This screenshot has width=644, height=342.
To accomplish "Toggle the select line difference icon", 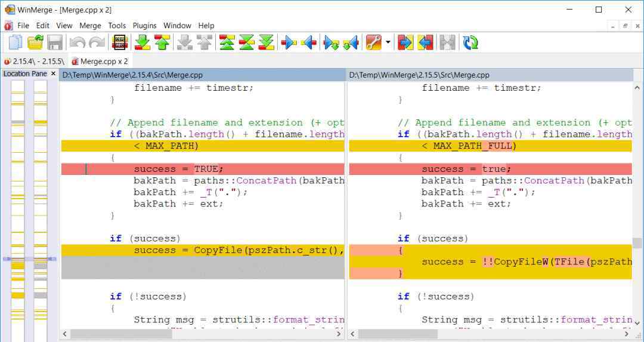I will click(x=119, y=43).
